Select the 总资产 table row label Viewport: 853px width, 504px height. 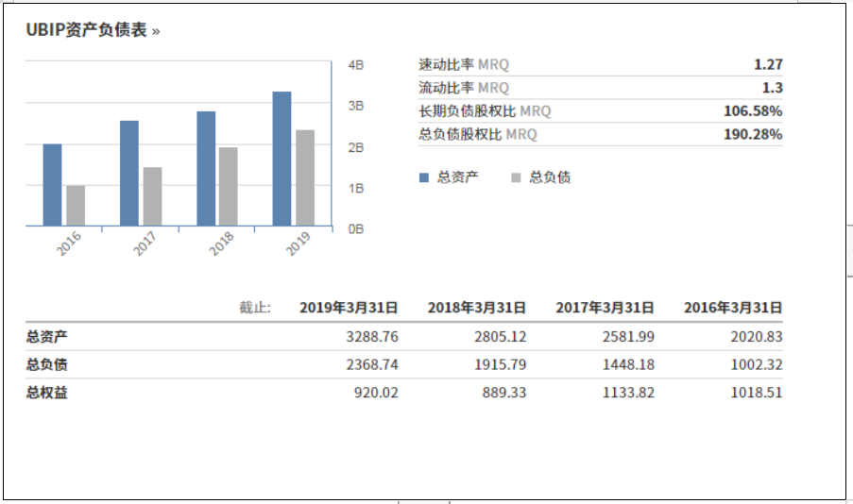click(47, 337)
